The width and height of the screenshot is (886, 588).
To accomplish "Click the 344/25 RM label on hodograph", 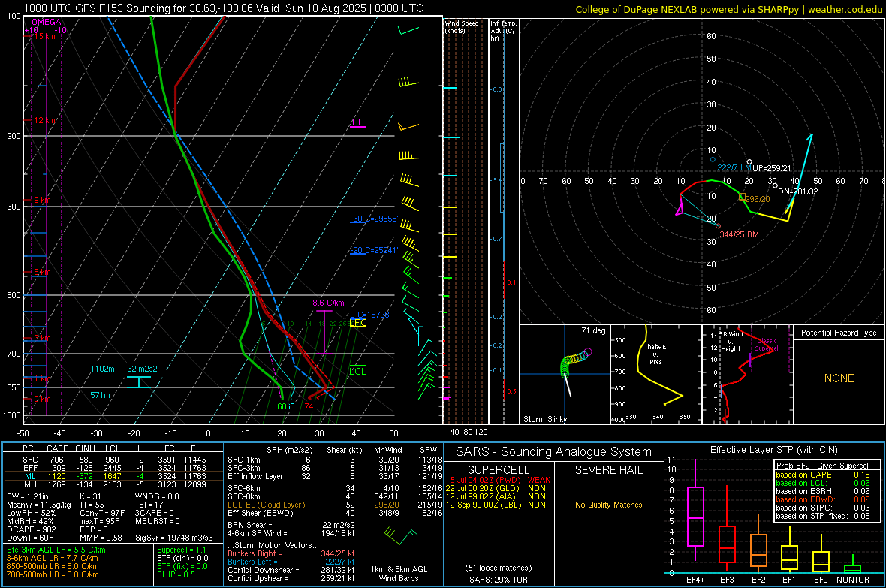I will [739, 234].
